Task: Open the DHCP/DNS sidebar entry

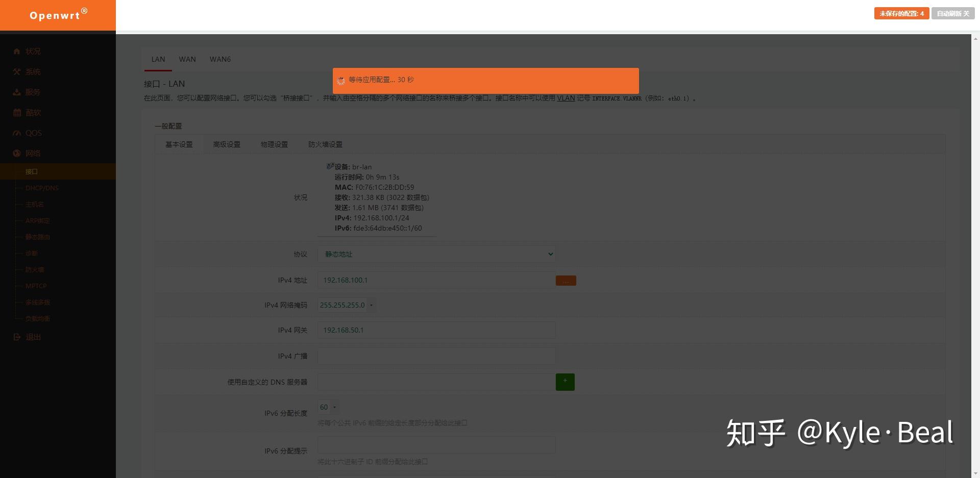Action: coord(42,188)
